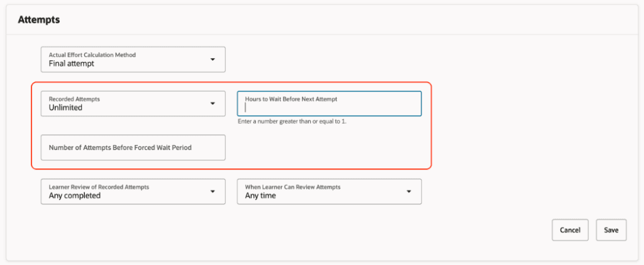Click the Actual Effort Calculation Method dropdown arrow

tap(213, 60)
